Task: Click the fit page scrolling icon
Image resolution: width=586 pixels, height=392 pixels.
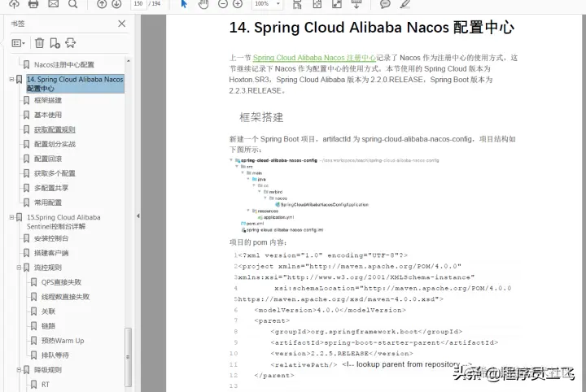Action: tap(297, 4)
